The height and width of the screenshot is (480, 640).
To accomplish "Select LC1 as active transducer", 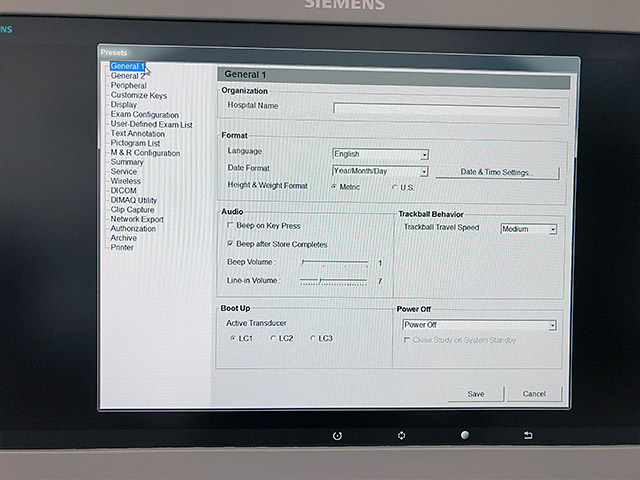I will coord(242,338).
